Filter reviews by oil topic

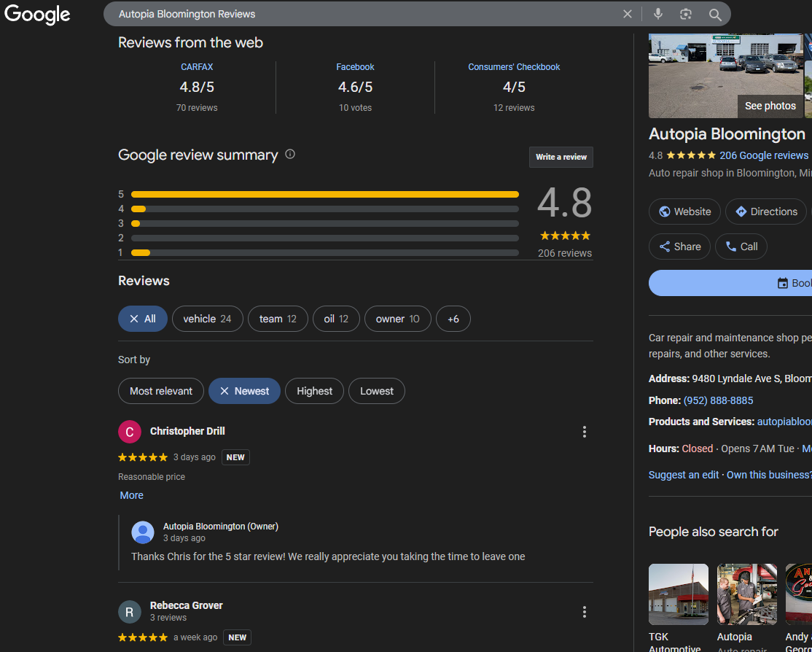tap(336, 319)
